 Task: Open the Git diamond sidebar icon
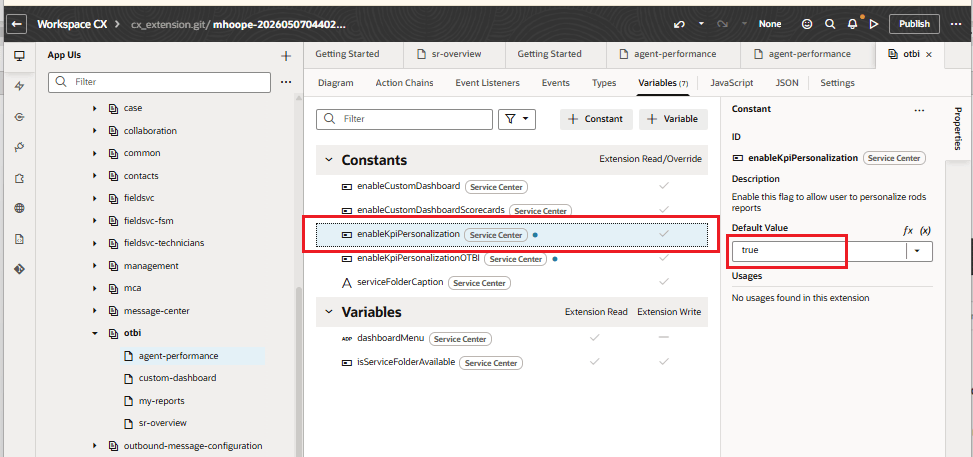tap(19, 269)
